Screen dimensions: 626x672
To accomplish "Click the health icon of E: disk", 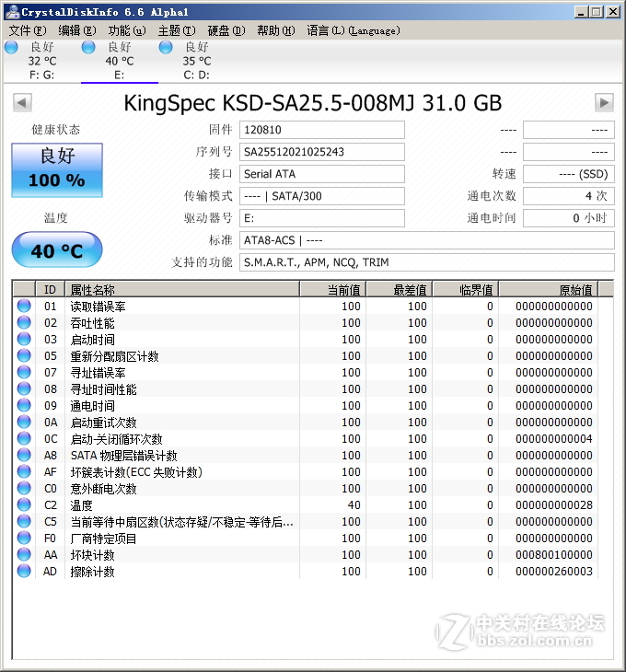I will click(x=88, y=47).
